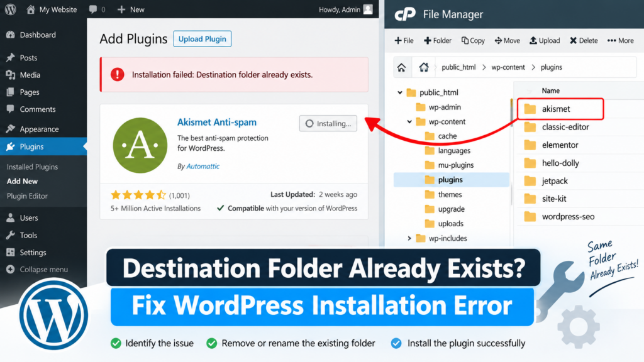Open the WordPress logo menu in admin bar
The height and width of the screenshot is (362, 644).
[x=10, y=9]
